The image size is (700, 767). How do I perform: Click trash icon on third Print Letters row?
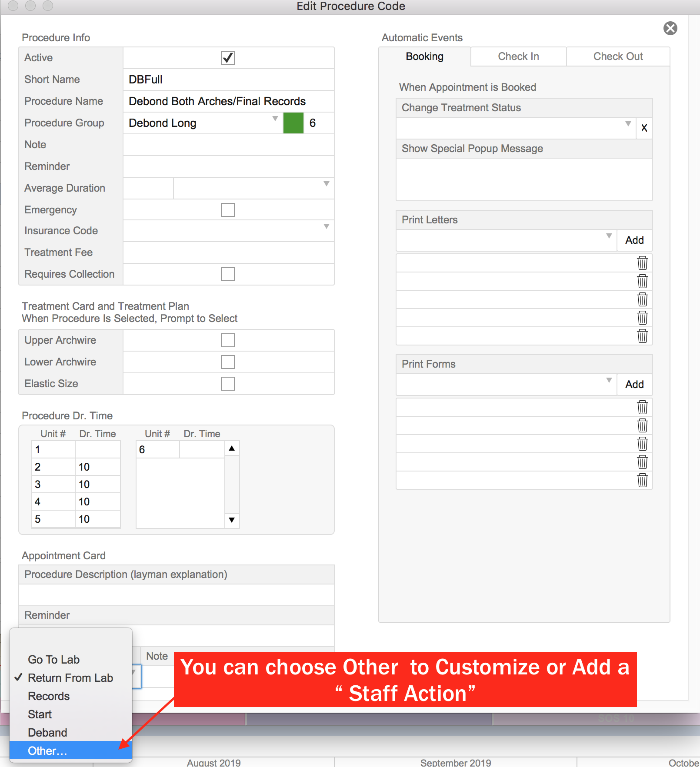(x=642, y=300)
